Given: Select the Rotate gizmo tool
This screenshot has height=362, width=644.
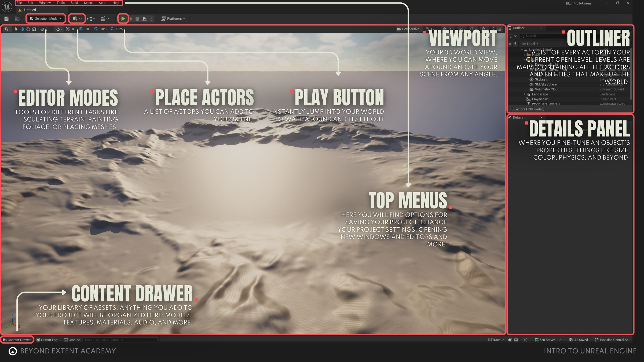Looking at the screenshot, I should point(28,29).
